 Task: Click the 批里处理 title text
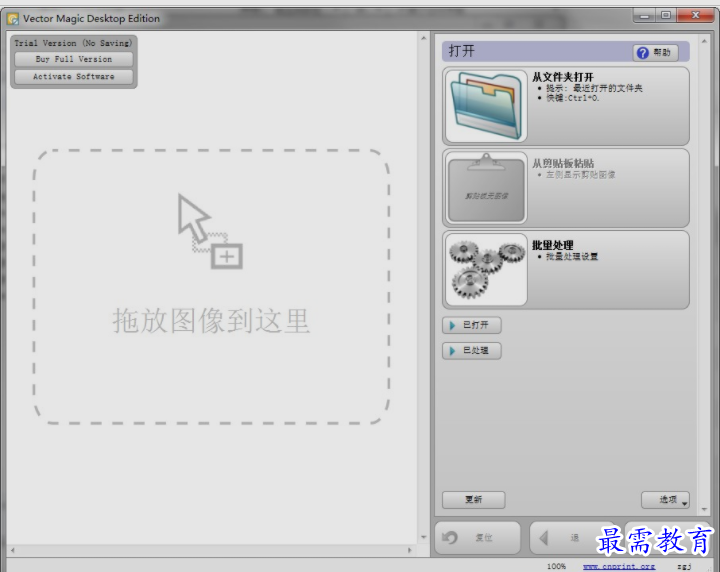click(553, 245)
